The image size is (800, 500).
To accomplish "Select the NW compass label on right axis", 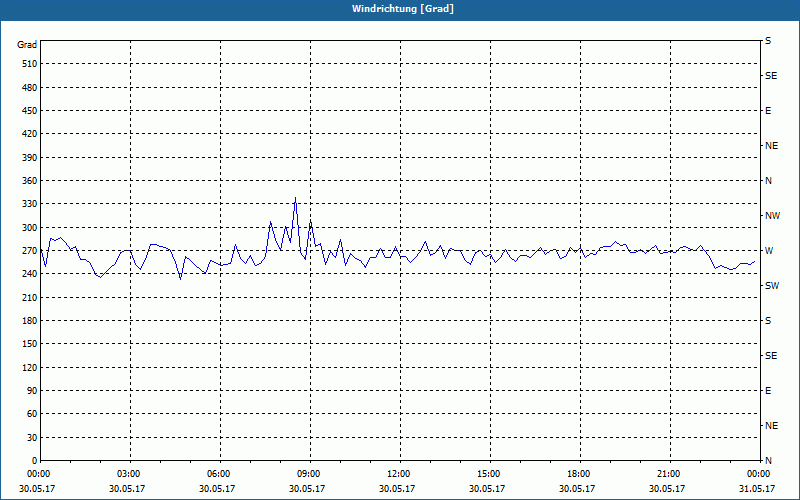I will (x=772, y=216).
